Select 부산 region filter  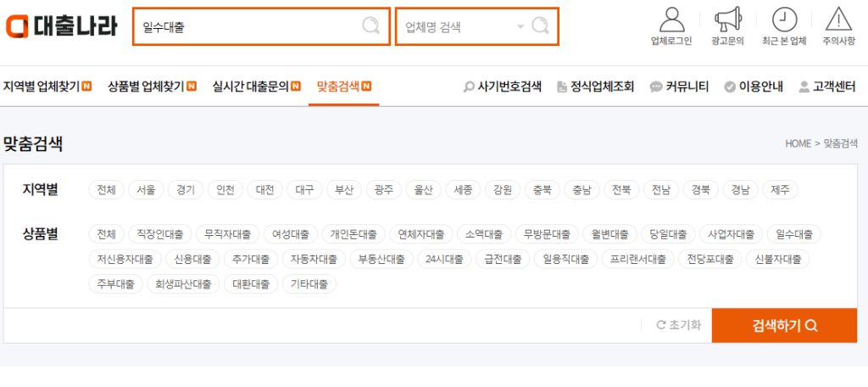(344, 190)
